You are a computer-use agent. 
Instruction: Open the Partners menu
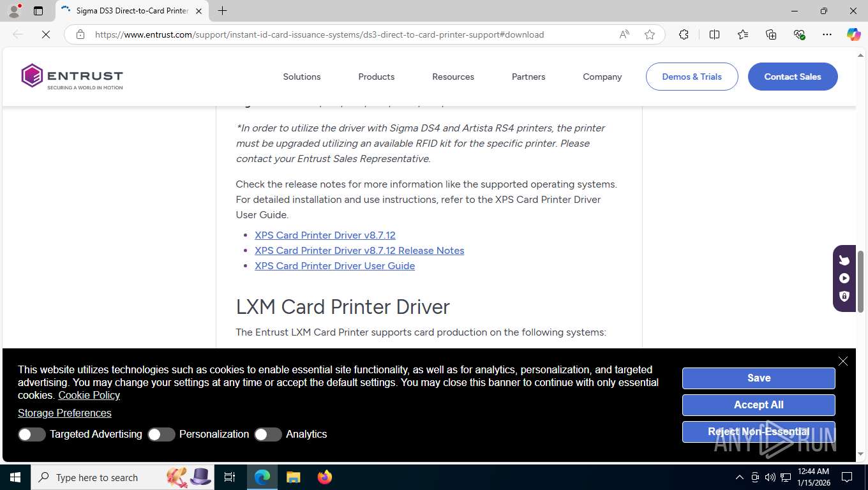[x=528, y=77]
